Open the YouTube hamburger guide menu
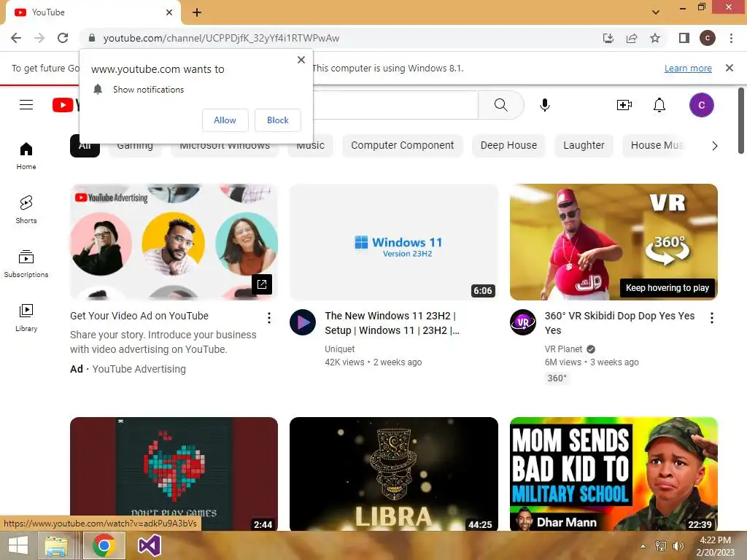 click(26, 105)
